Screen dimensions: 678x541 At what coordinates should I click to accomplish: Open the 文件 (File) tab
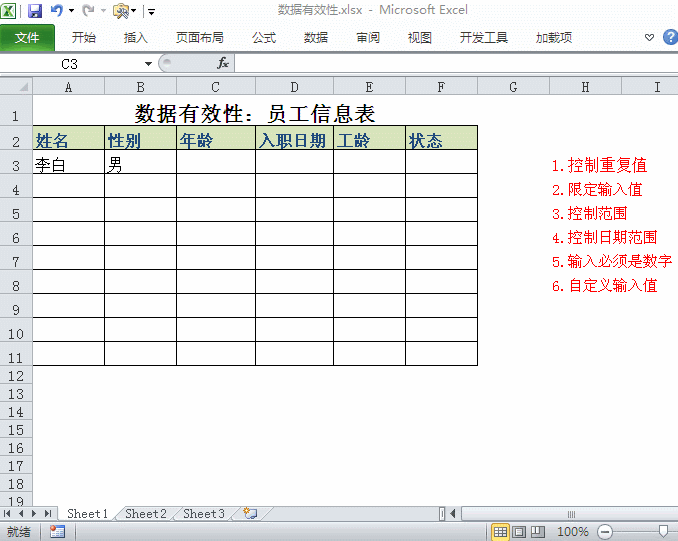[x=27, y=38]
